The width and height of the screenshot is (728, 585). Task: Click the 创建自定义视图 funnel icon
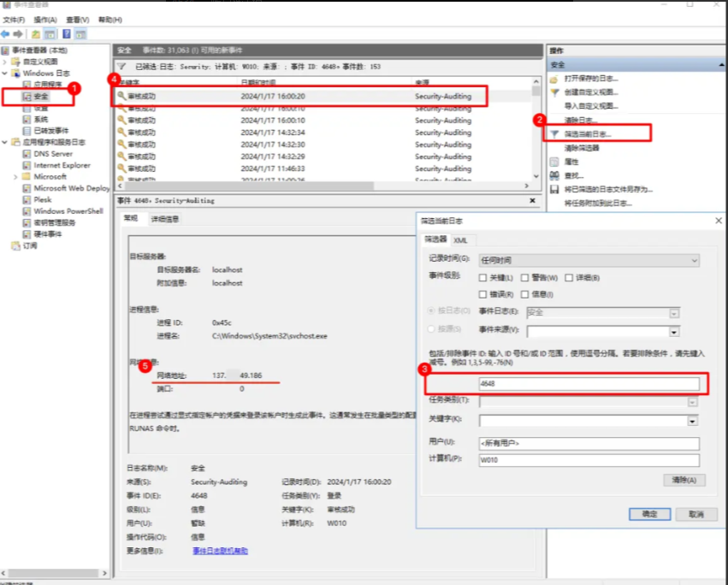pos(554,92)
